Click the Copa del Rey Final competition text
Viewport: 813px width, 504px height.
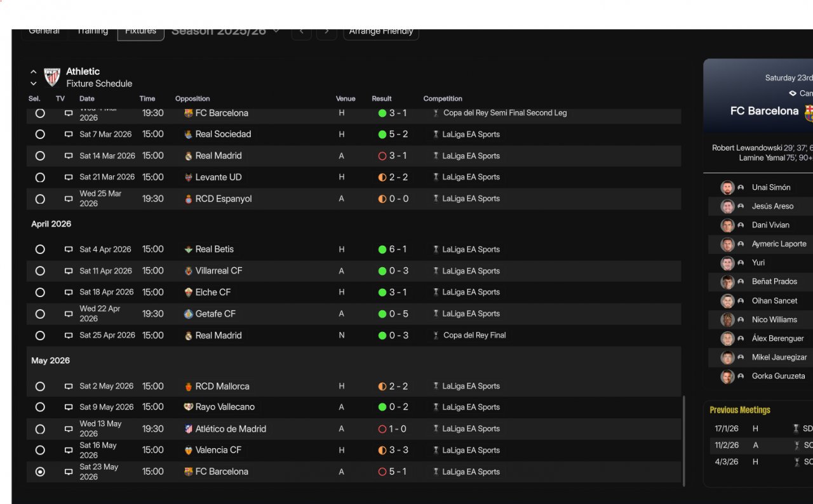[x=474, y=336]
